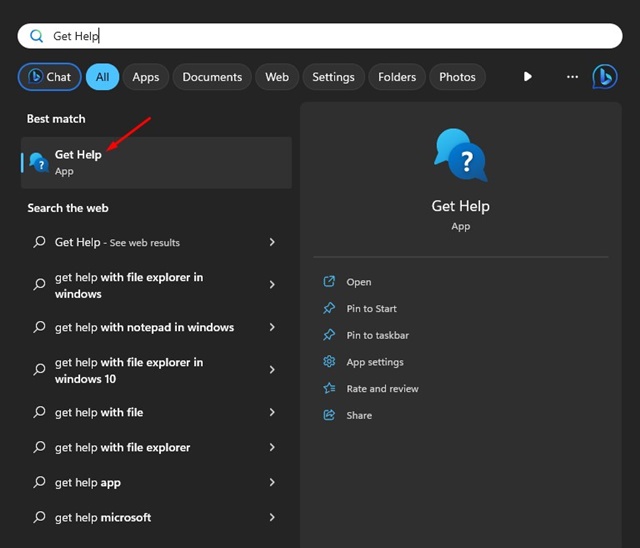Click 'get help microsoft' suggestion text
This screenshot has width=640, height=548.
click(103, 517)
